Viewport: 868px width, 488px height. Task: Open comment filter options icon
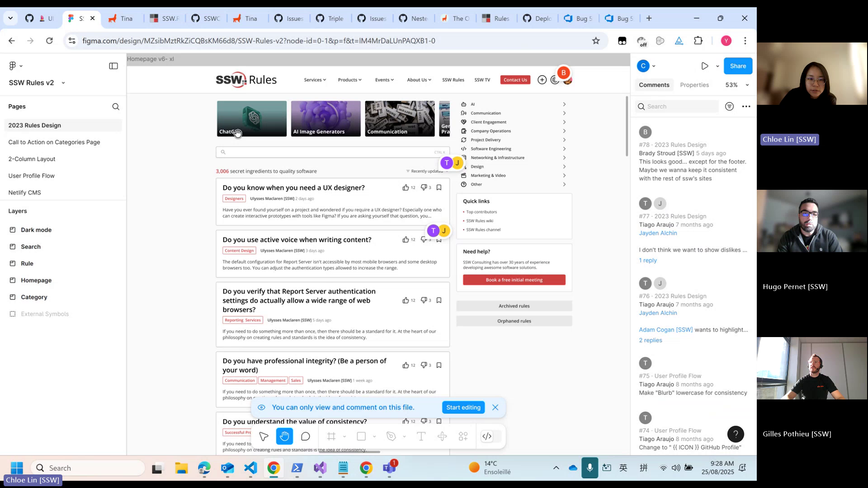[729, 107]
